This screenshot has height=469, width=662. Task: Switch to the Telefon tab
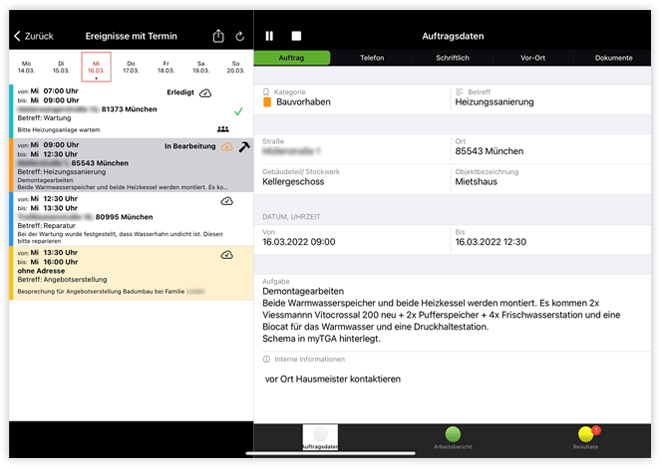372,58
